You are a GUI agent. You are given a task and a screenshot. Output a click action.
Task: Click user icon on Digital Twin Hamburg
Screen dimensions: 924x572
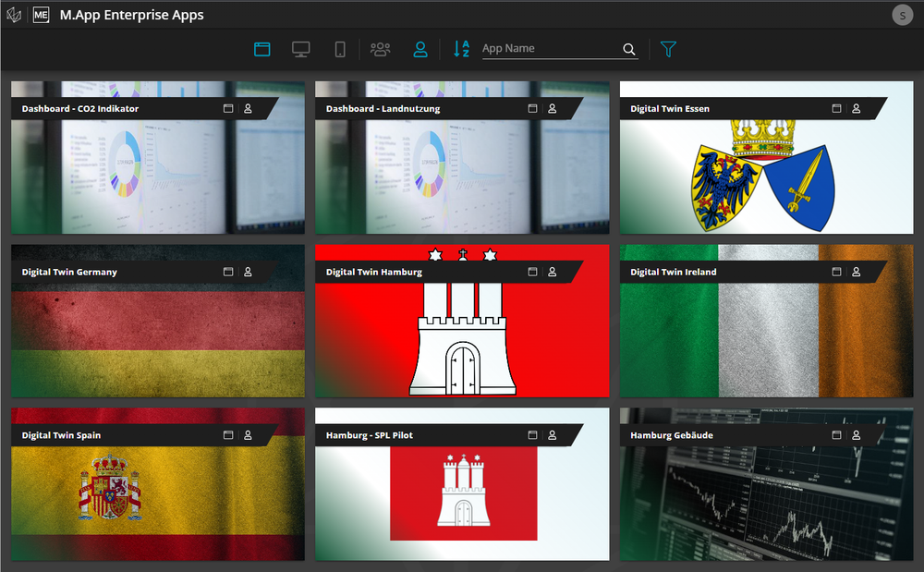553,272
